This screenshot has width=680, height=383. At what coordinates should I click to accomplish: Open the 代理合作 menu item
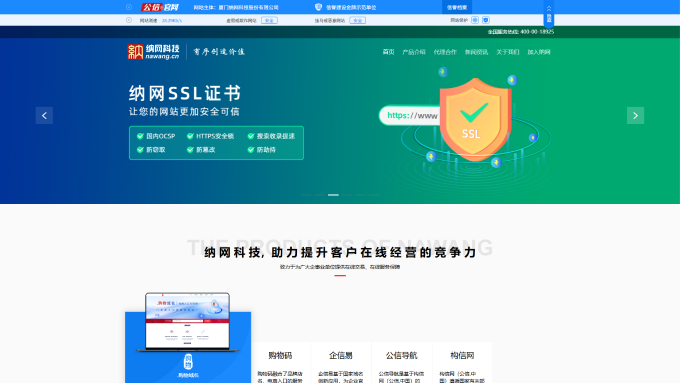(445, 52)
